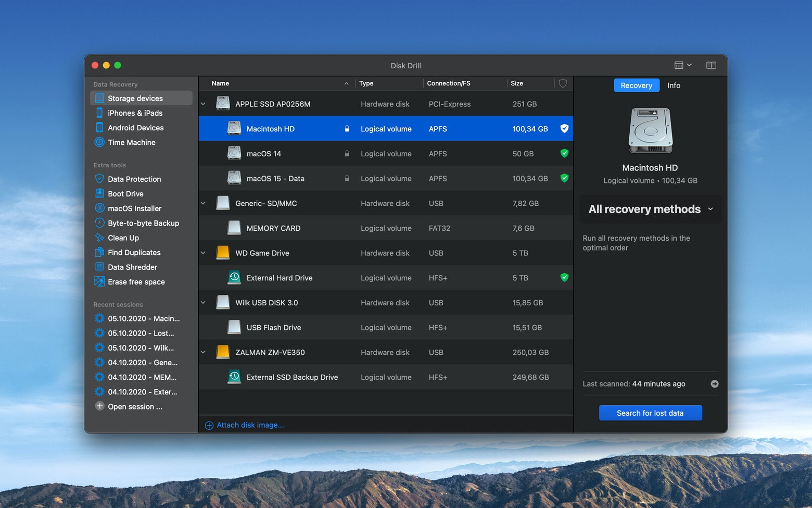Viewport: 812px width, 508px height.
Task: Click the 249,68 GB size cell
Action: tap(530, 377)
